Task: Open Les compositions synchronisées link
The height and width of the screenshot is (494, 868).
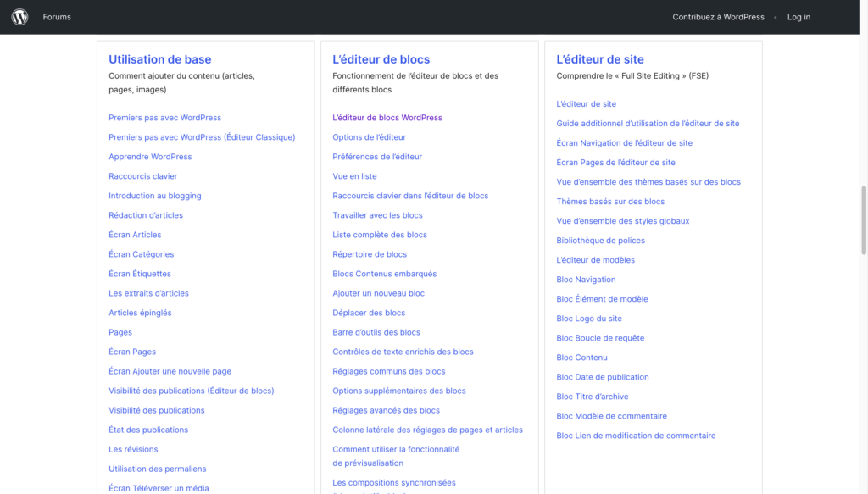Action: pyautogui.click(x=394, y=482)
